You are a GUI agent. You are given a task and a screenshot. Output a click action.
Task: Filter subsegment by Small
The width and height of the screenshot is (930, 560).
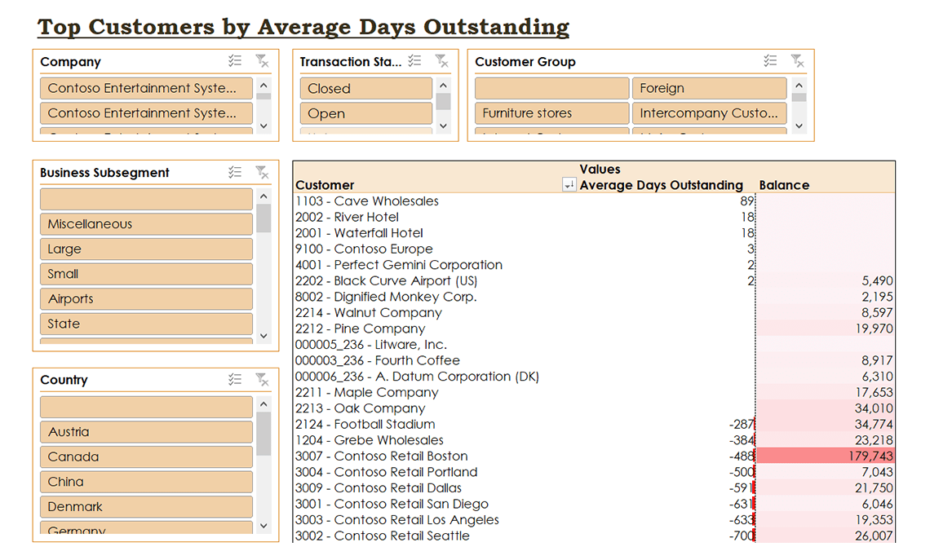pos(147,274)
